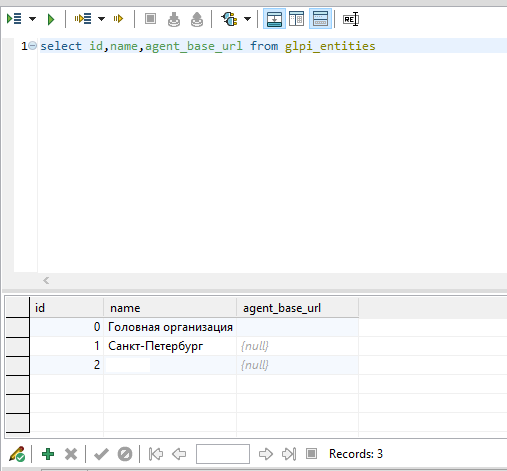Click the row selector for the id 1 row

(17, 346)
